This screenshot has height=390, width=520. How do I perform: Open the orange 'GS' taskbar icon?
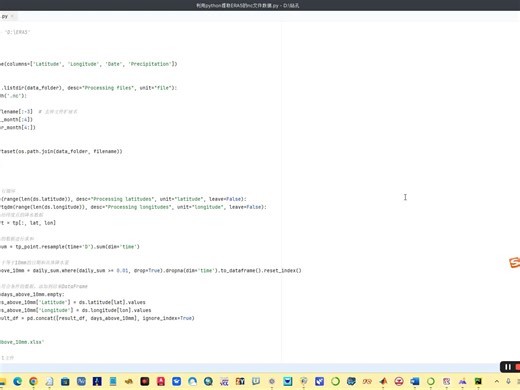pyautogui.click(x=367, y=381)
